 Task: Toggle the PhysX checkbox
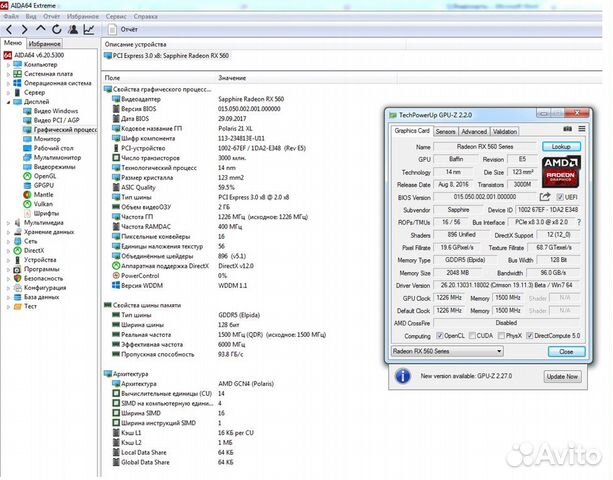point(501,336)
